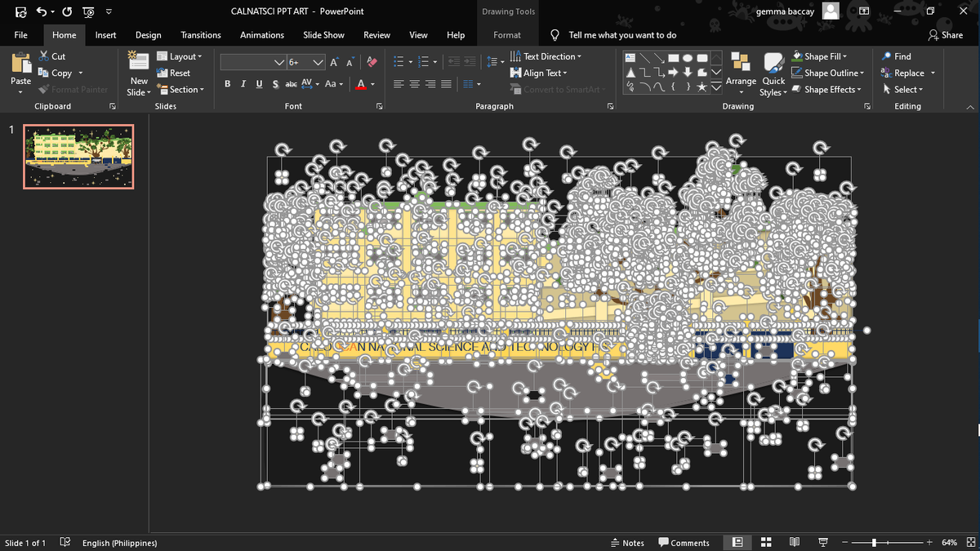This screenshot has width=980, height=551.
Task: Open the Transitions tab
Action: (x=201, y=35)
